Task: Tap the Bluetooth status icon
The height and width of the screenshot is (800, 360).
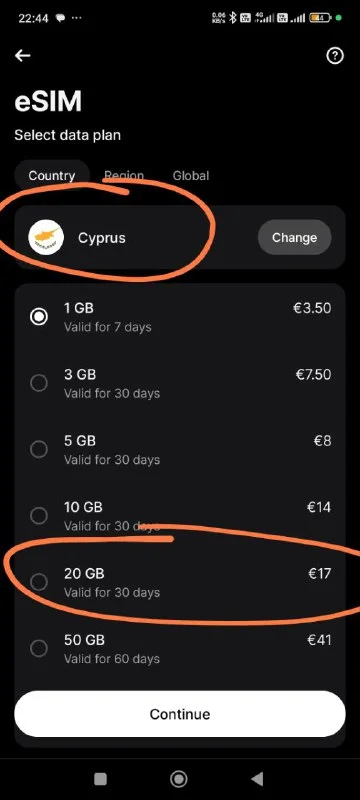Action: click(x=233, y=18)
